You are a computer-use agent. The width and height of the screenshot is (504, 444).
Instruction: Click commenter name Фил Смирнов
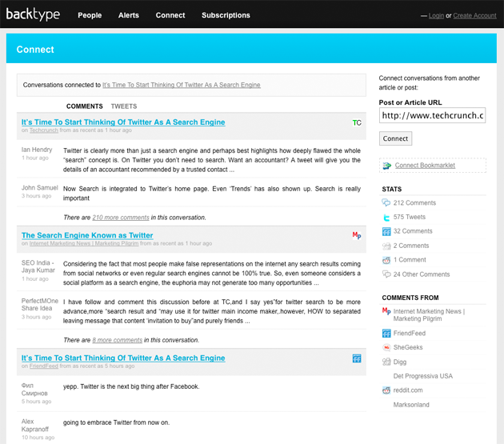pos(34,389)
